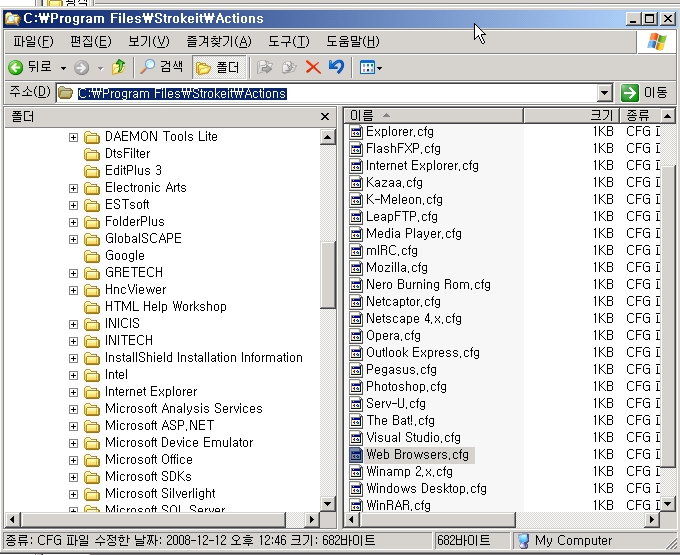Select the FlashFXP.cfg file icon
680x555 pixels.
pos(356,149)
